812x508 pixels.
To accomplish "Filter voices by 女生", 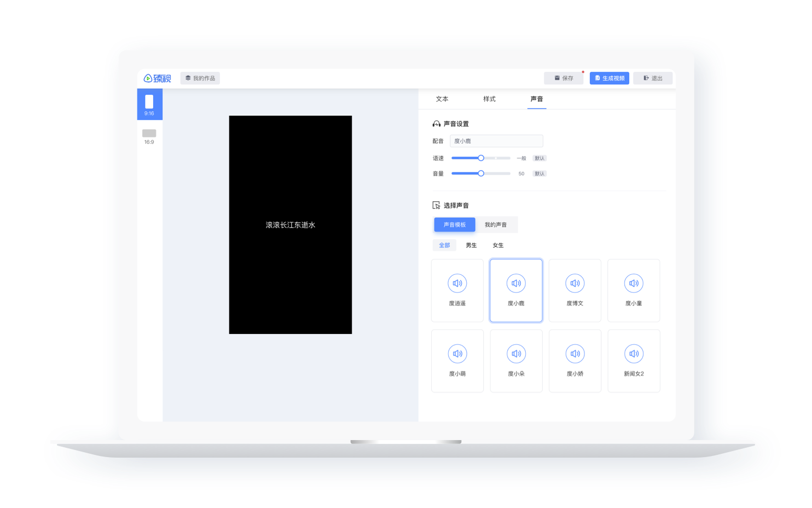I will tap(498, 245).
